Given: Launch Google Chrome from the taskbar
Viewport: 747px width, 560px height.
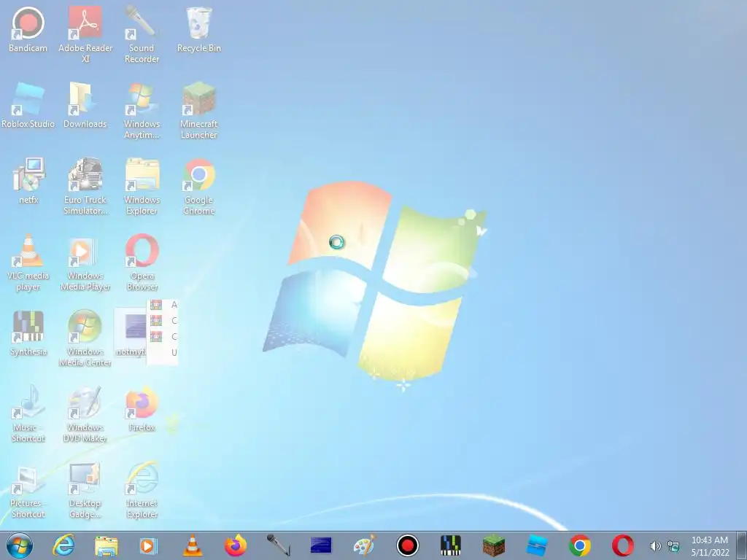Looking at the screenshot, I should [x=580, y=545].
